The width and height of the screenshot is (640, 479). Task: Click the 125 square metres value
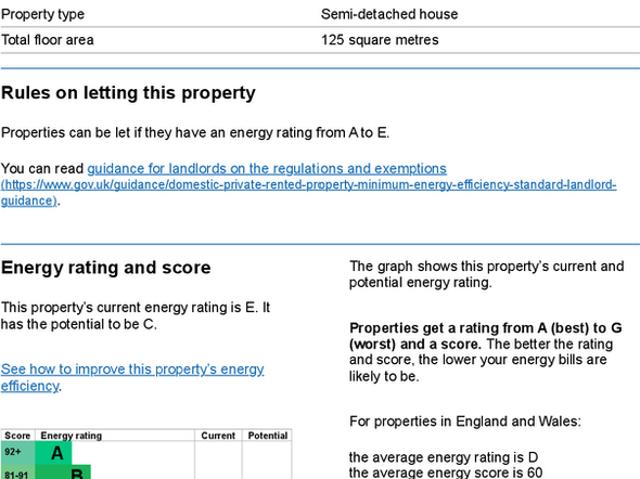pos(379,40)
